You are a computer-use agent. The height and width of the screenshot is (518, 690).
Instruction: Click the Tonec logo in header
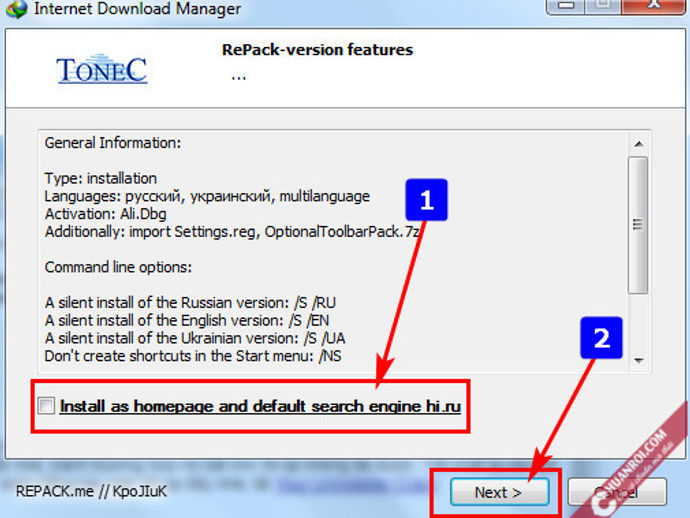pos(102,69)
